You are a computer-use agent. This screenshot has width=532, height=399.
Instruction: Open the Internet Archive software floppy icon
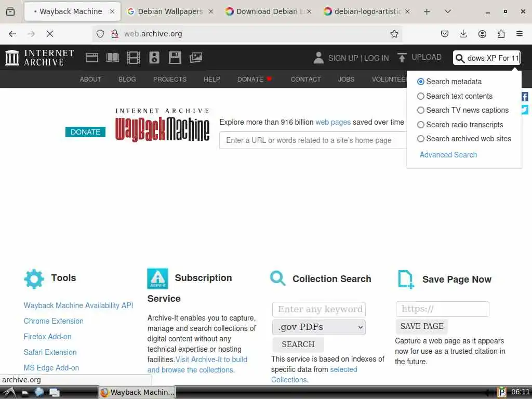coord(175,58)
